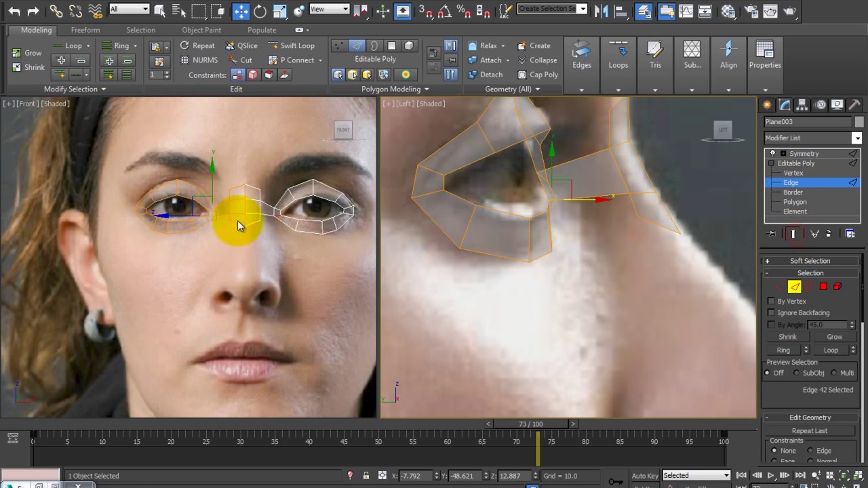Click the Cap Poly tool
Image resolution: width=868 pixels, height=488 pixels.
[538, 75]
